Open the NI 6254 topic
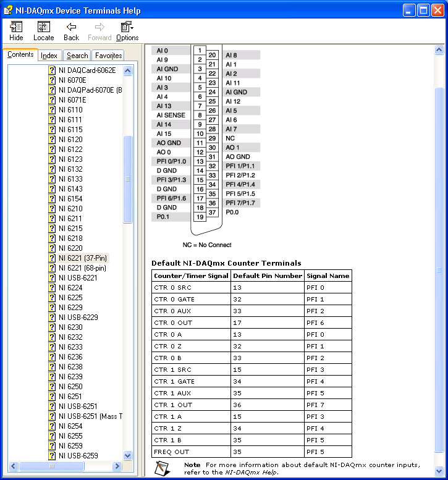This screenshot has height=480, width=448. pyautogui.click(x=70, y=426)
